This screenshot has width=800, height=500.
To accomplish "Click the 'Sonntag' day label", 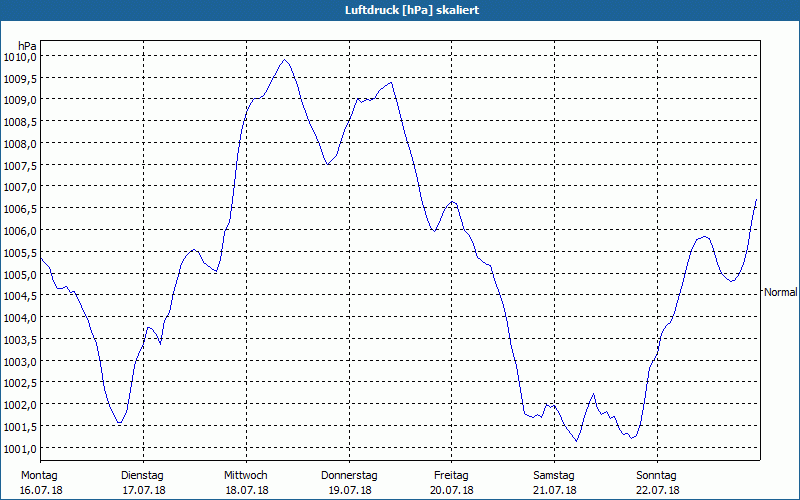I will (656, 475).
